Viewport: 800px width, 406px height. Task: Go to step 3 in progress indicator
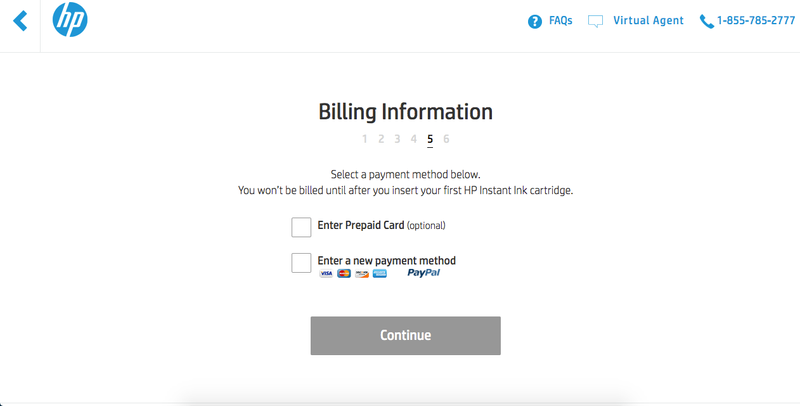tap(397, 139)
